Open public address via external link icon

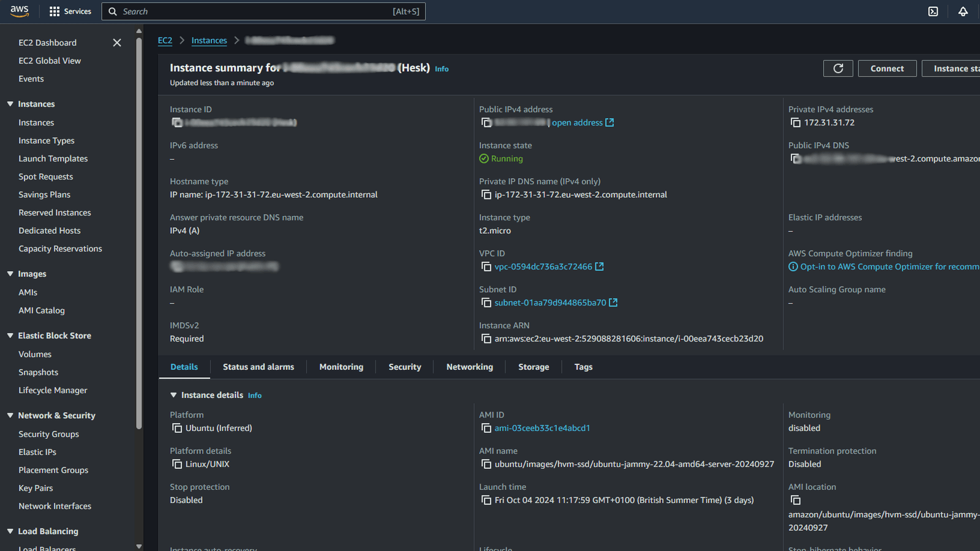(609, 122)
